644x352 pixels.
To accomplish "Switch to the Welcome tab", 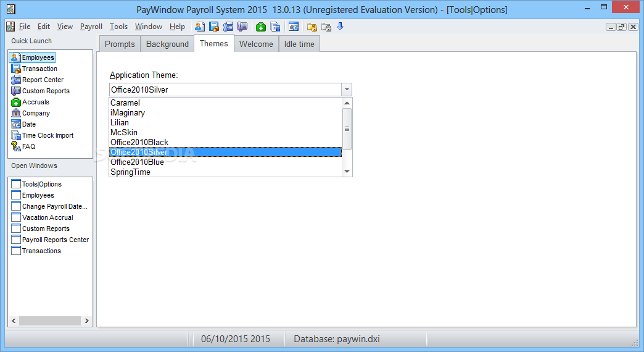I will (x=256, y=44).
